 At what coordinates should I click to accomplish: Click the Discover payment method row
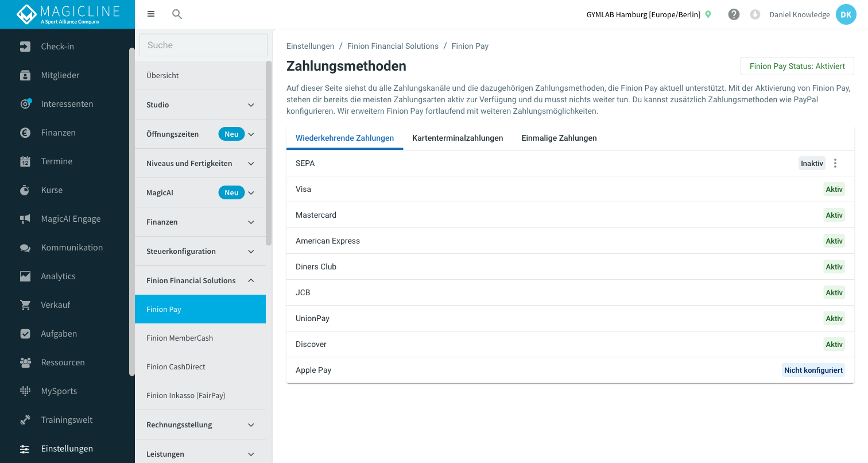(x=570, y=344)
